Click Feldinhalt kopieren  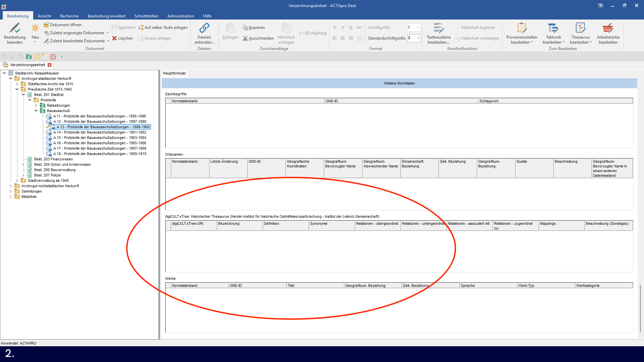tap(475, 28)
